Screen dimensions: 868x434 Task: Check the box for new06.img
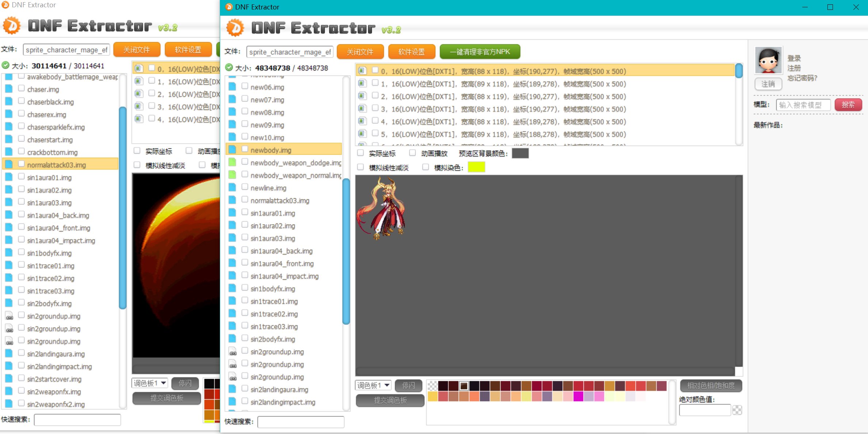(245, 86)
